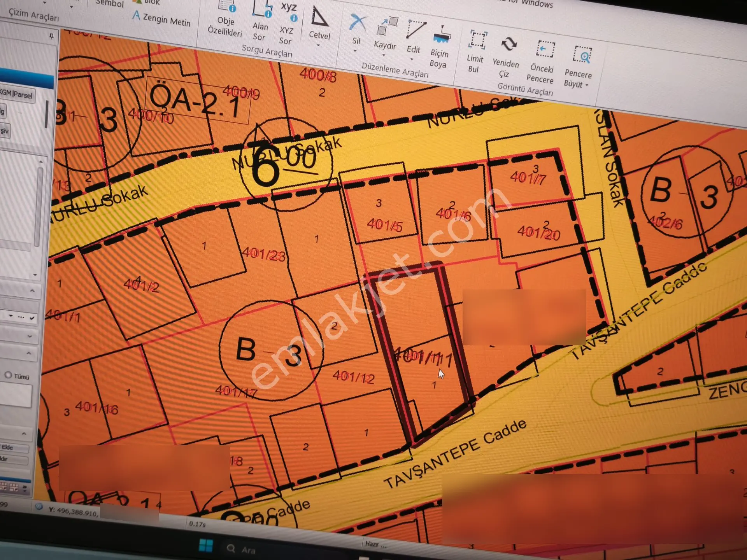This screenshot has width=747, height=560.
Task: Activate the Kaydır move tool
Action: pos(385,33)
